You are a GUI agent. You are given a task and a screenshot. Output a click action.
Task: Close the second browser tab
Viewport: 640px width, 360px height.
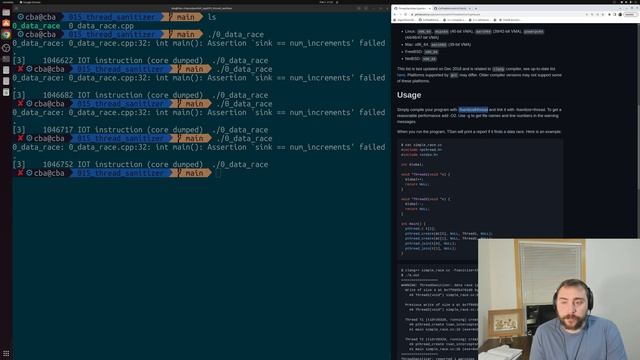coord(469,8)
